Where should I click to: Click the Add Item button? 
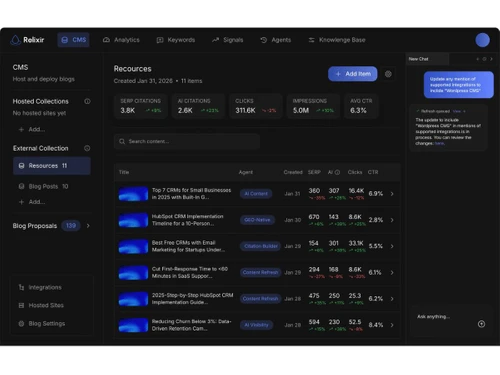[353, 74]
